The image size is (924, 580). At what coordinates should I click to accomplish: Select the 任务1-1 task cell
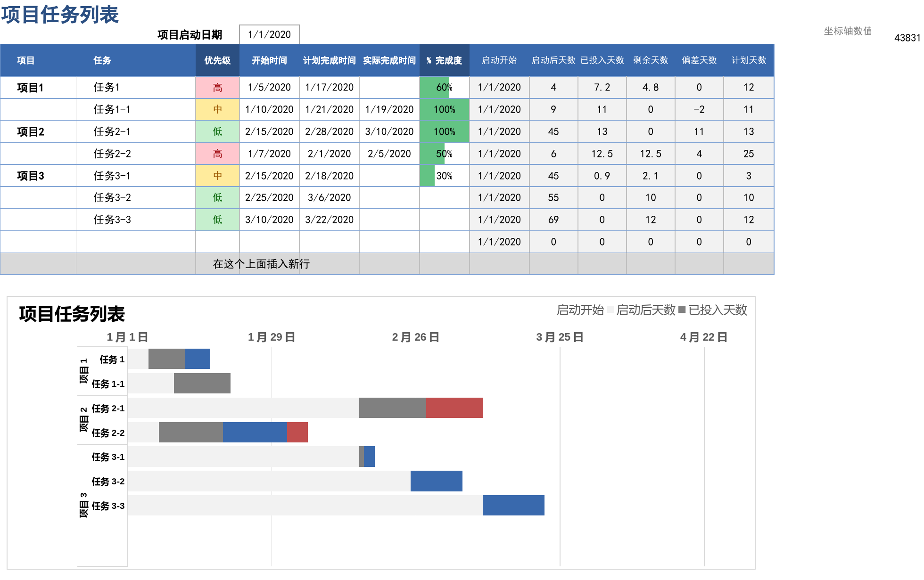click(x=136, y=109)
